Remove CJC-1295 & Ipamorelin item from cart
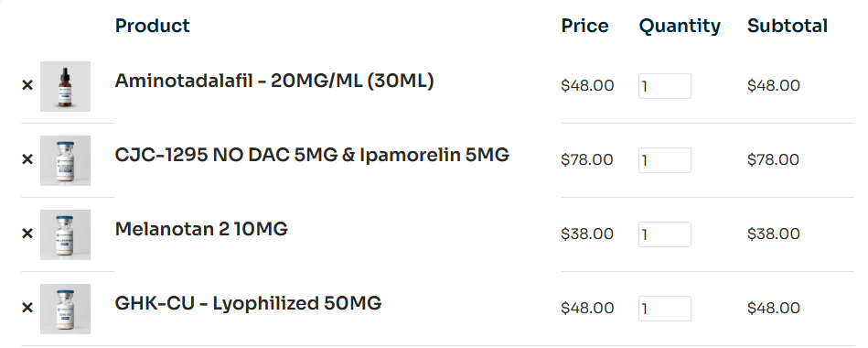 point(27,159)
